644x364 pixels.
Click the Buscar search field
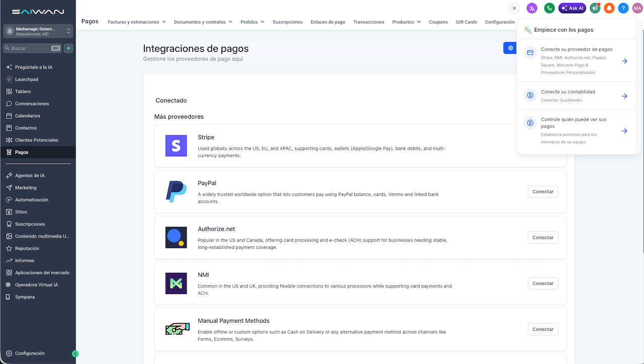click(33, 48)
